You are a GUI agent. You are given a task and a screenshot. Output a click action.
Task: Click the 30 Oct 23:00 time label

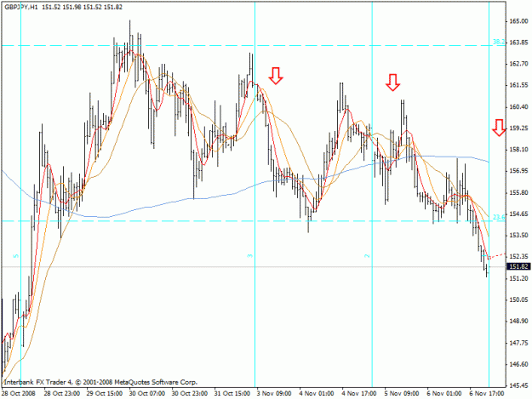pos(190,394)
